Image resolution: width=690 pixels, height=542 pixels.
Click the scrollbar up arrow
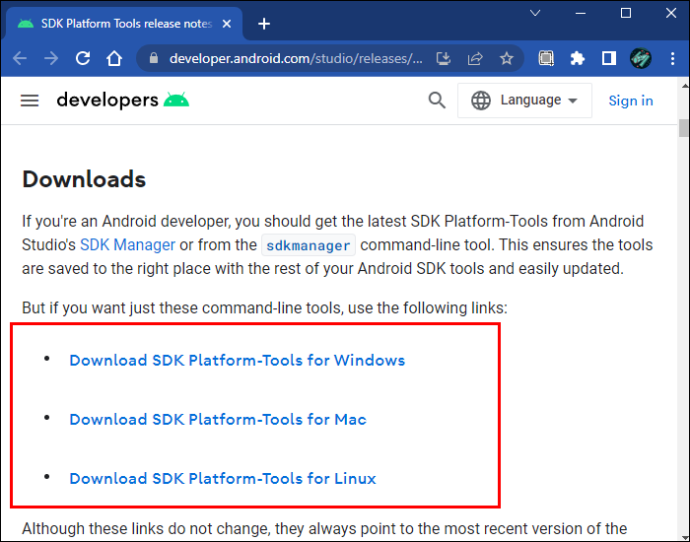click(x=684, y=86)
